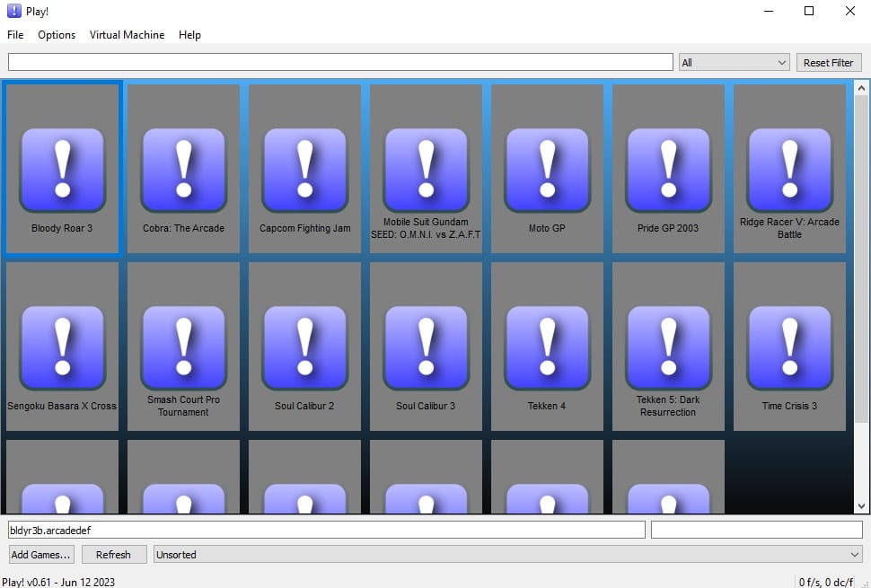The width and height of the screenshot is (871, 588).
Task: Click the empty field beside the path box
Action: click(757, 530)
